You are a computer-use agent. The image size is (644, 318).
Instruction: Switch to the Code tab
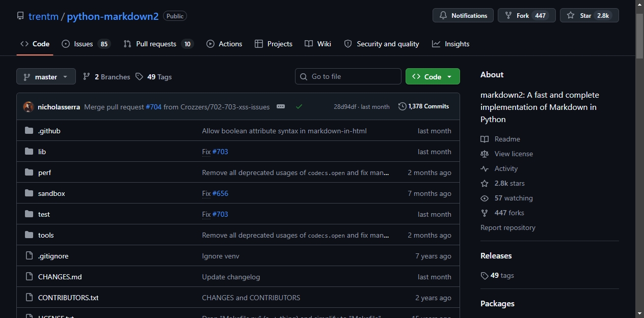(x=35, y=44)
